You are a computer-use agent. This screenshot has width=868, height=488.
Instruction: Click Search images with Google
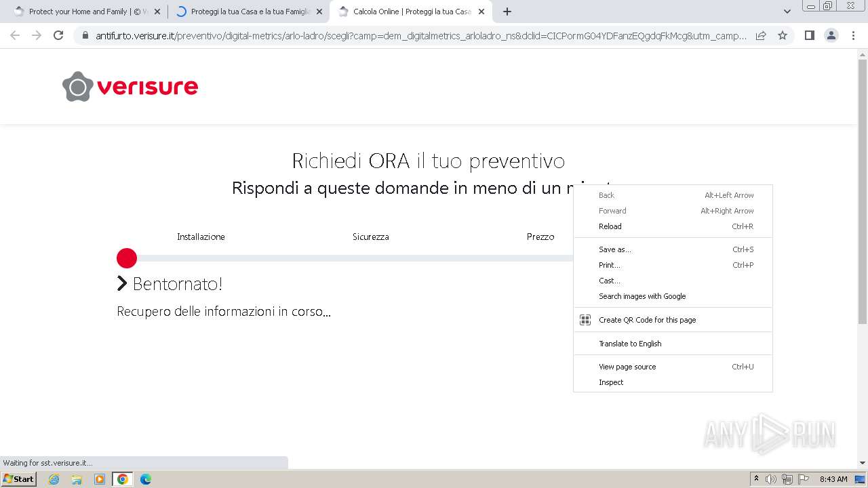tap(673, 296)
